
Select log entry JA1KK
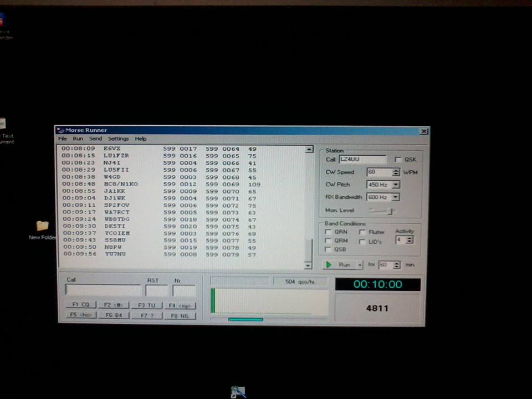coord(160,191)
